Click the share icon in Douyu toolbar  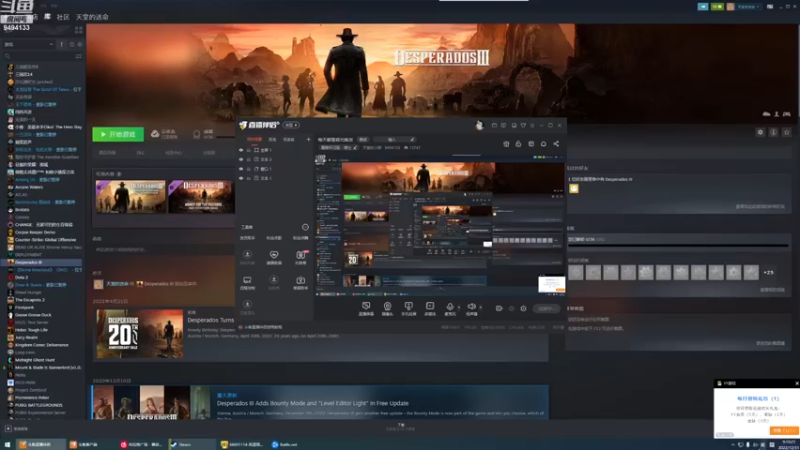point(556,144)
